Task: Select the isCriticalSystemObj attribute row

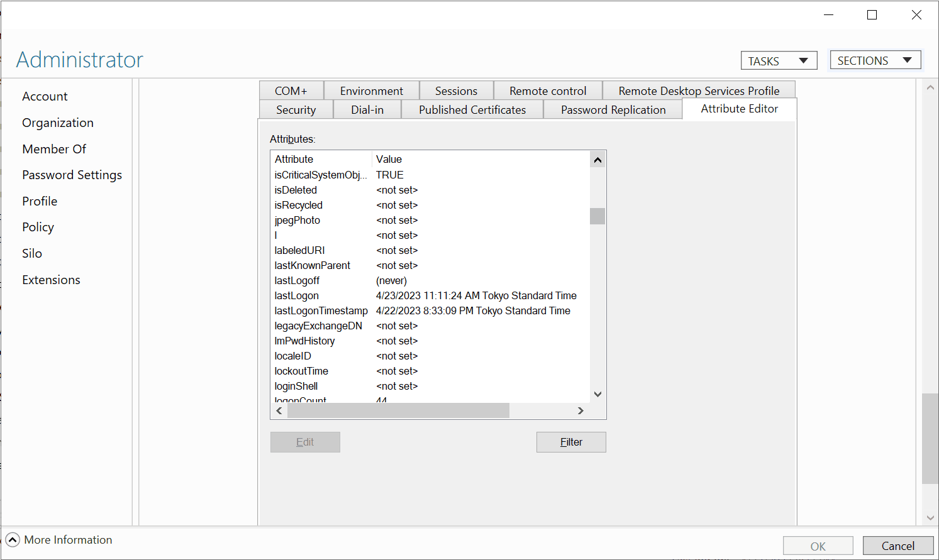Action: (x=430, y=175)
